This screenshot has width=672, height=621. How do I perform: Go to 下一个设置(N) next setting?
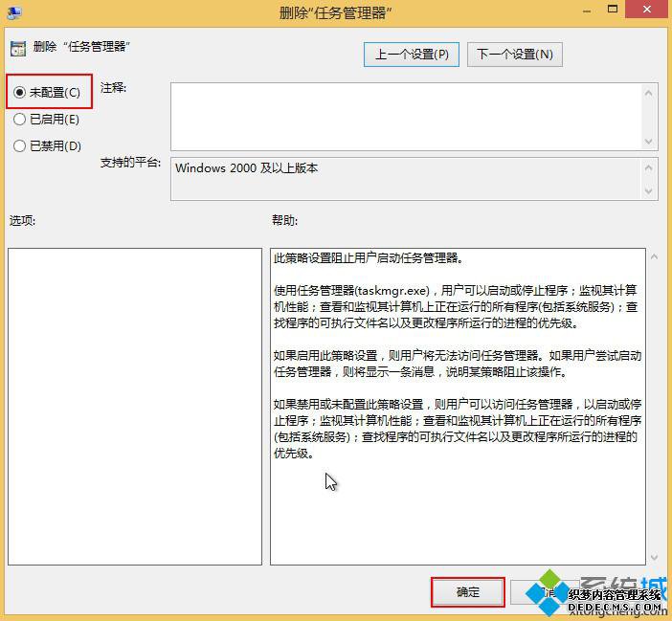[515, 55]
